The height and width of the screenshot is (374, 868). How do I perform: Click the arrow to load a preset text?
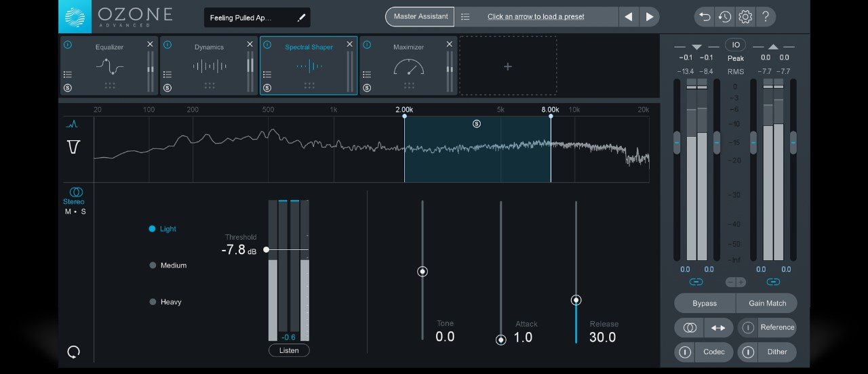pyautogui.click(x=536, y=16)
